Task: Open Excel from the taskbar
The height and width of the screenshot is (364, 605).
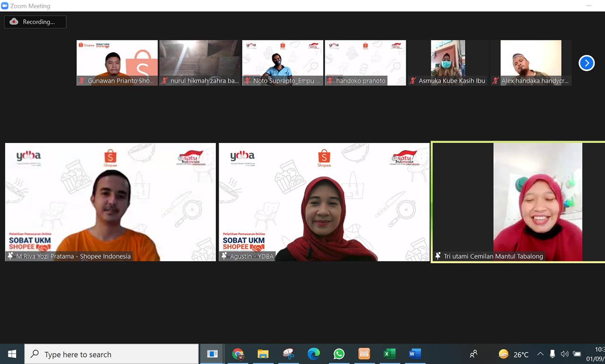Action: point(389,354)
